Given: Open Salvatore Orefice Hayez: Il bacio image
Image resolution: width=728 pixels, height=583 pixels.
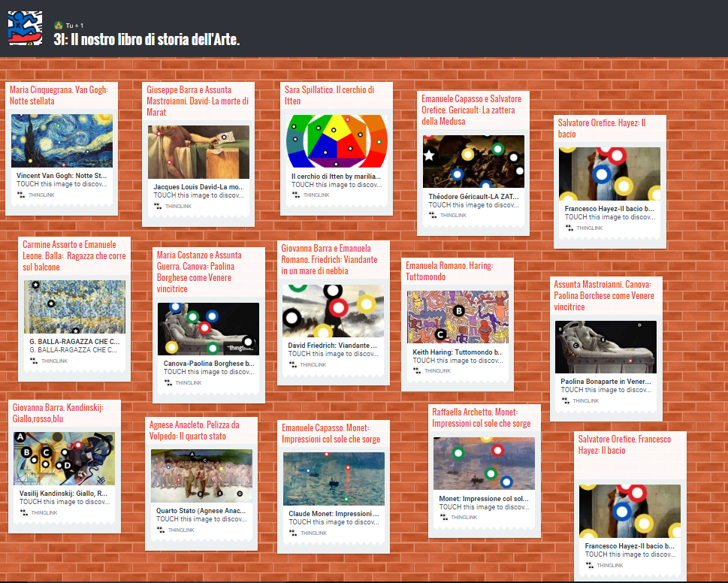Looking at the screenshot, I should tap(609, 174).
